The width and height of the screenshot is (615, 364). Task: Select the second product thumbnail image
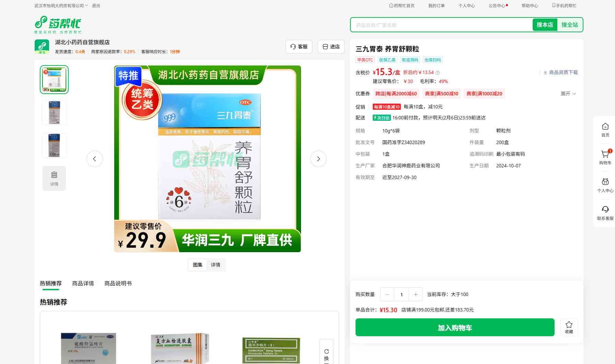54,113
